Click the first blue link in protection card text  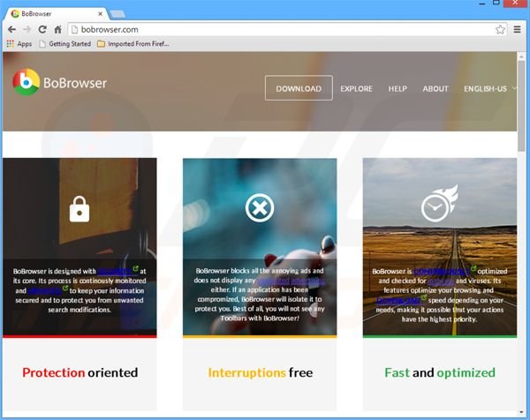coord(115,271)
